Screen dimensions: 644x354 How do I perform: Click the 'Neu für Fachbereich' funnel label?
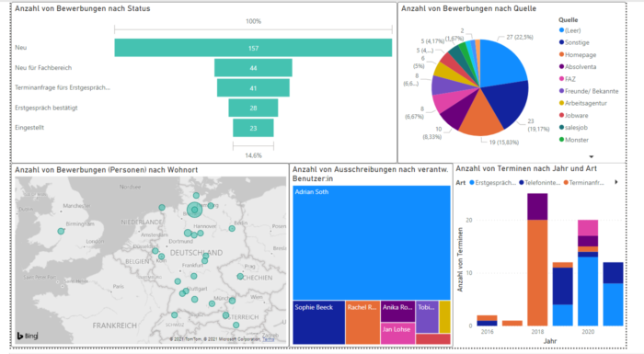(43, 68)
